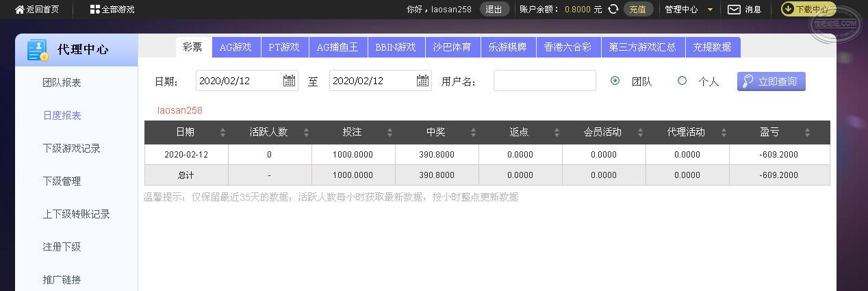
Task: Select the 个人 radio button
Action: click(x=682, y=80)
